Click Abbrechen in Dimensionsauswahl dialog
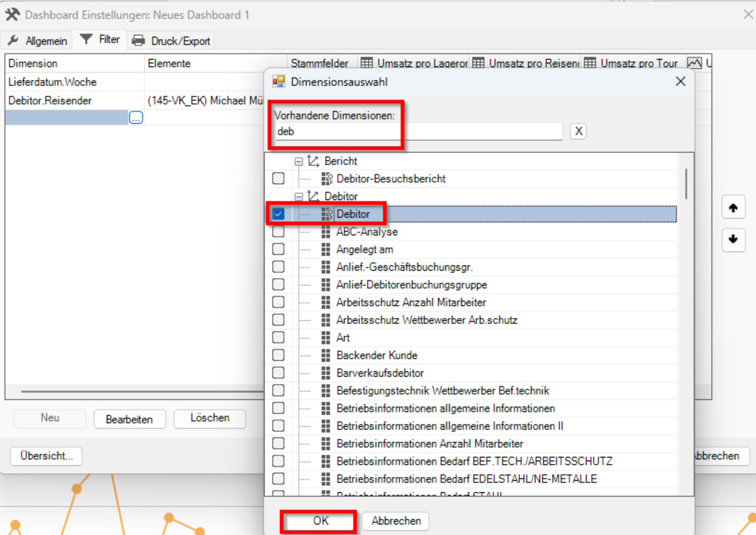This screenshot has height=535, width=756. (x=396, y=521)
